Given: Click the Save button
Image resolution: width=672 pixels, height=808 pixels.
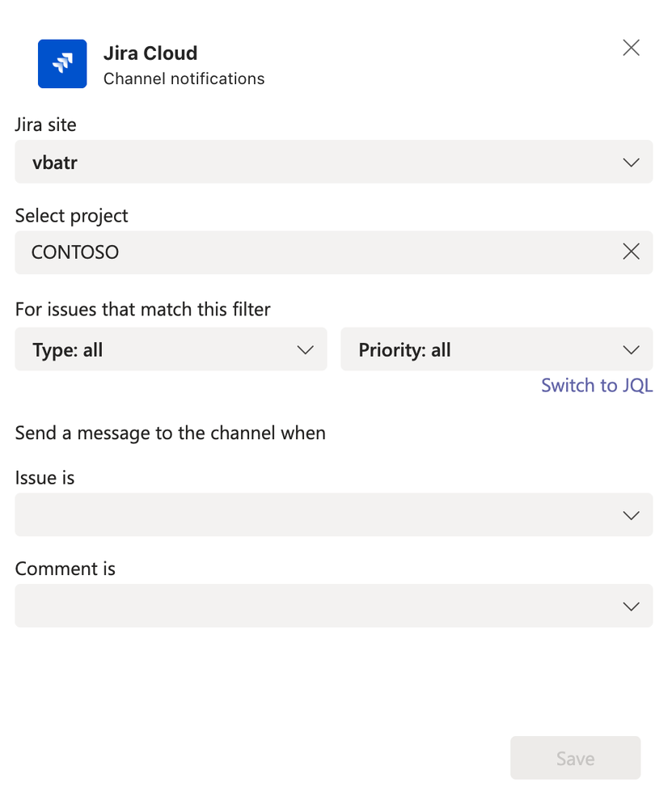Looking at the screenshot, I should point(575,758).
